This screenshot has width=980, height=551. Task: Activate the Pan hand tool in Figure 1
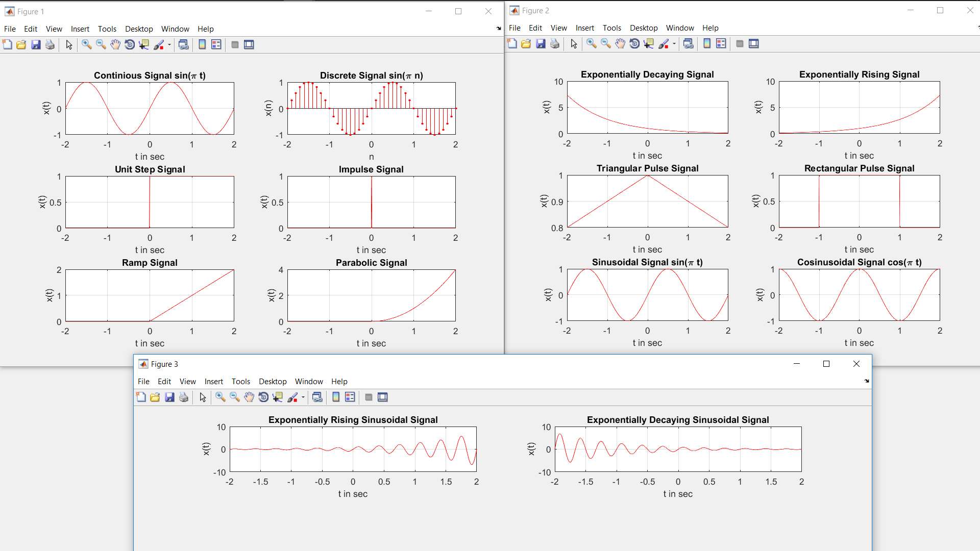coord(115,45)
